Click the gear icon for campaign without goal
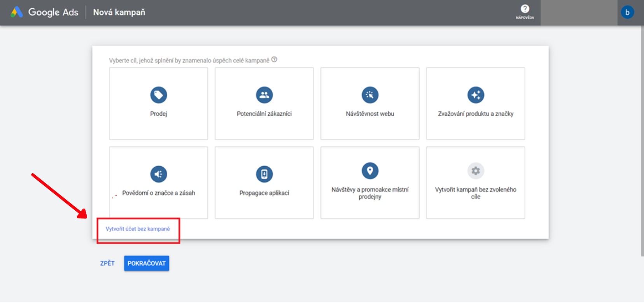644x303 pixels. click(x=476, y=171)
